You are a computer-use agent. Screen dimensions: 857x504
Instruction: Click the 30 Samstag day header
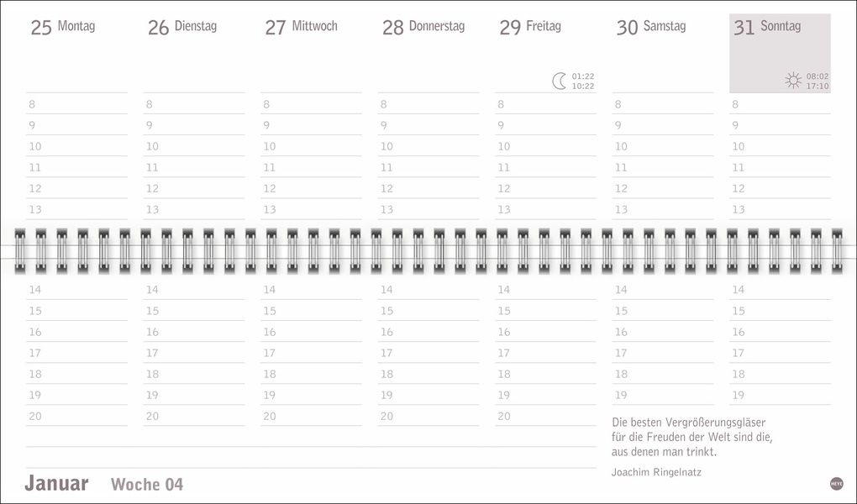pyautogui.click(x=650, y=27)
